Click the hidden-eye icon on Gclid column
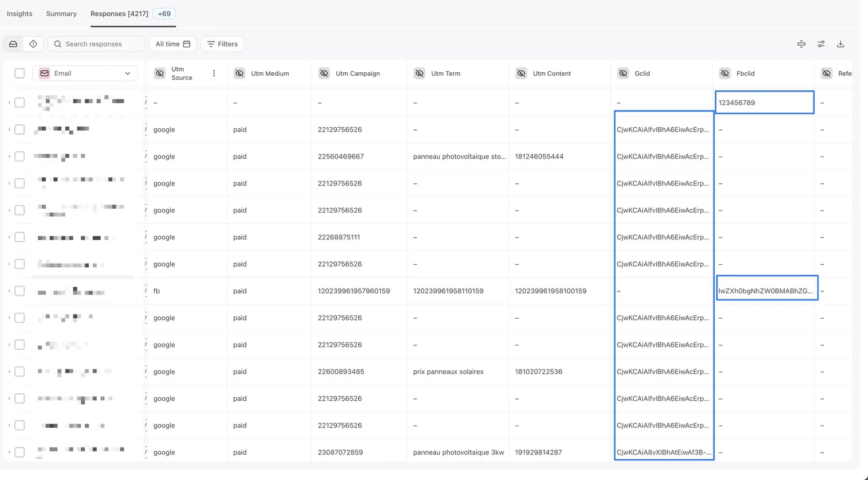Screen dimensions: 868x480 pos(623,73)
